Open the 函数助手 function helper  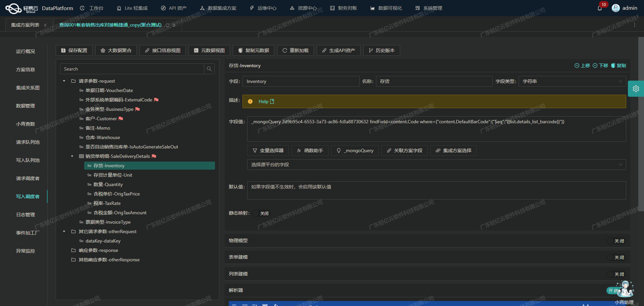click(310, 150)
